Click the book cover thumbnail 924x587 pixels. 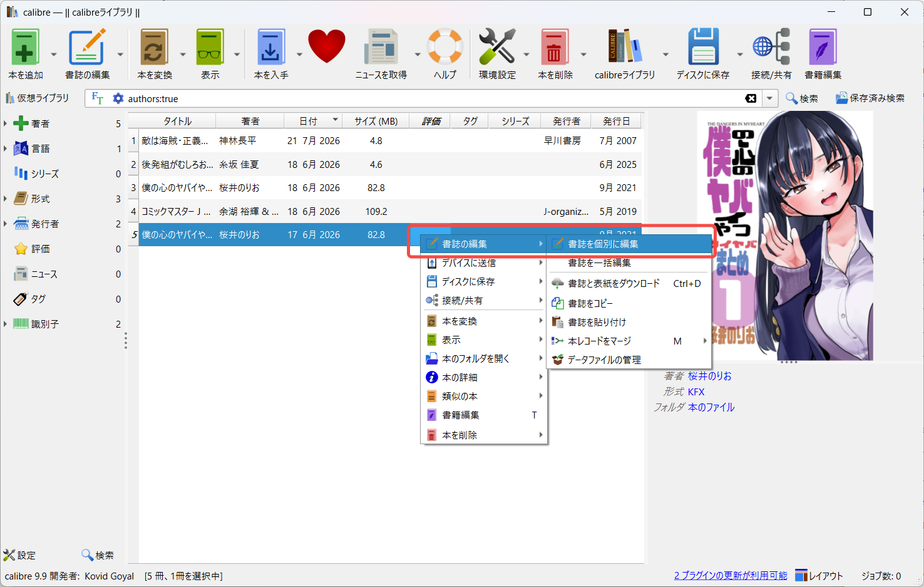click(786, 236)
